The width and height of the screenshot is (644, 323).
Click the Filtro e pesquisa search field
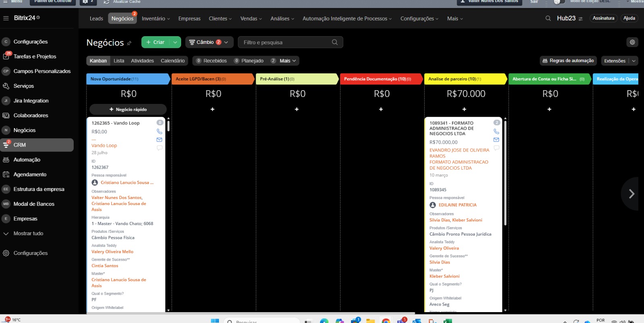tap(286, 42)
